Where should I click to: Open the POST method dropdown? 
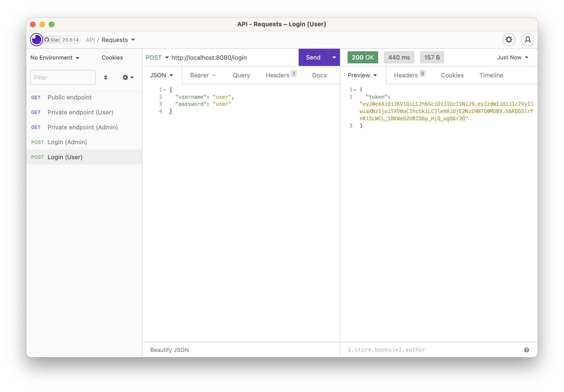(x=157, y=57)
